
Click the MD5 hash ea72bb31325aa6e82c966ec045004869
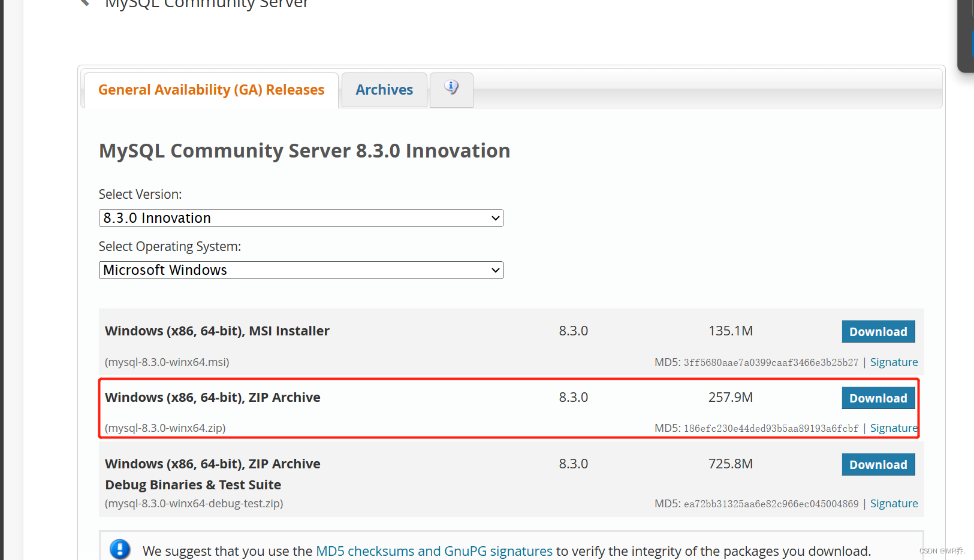click(771, 504)
